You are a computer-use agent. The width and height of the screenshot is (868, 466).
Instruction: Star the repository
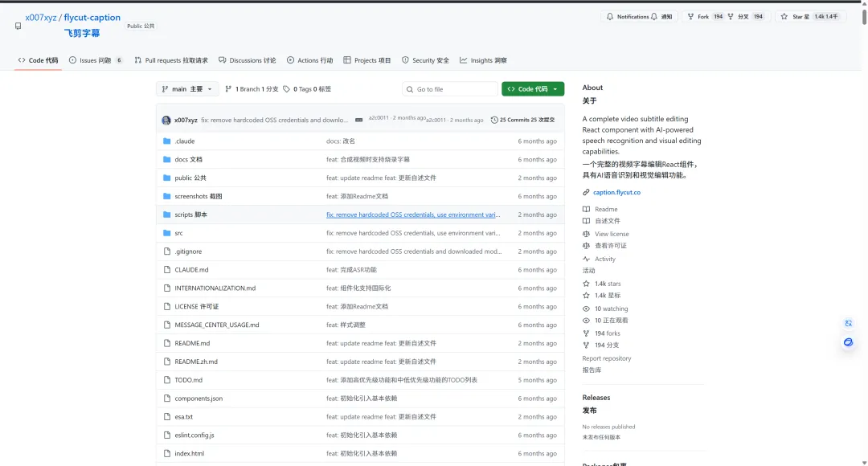coord(810,17)
